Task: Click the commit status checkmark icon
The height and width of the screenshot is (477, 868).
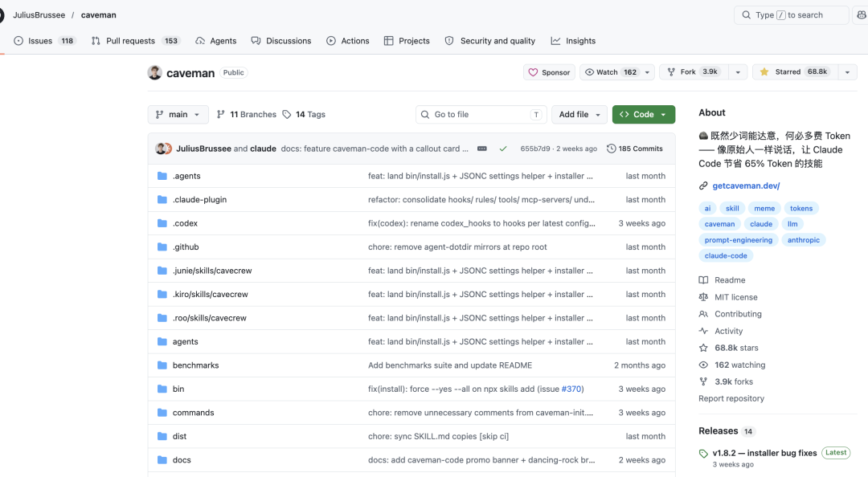Action: [502, 149]
